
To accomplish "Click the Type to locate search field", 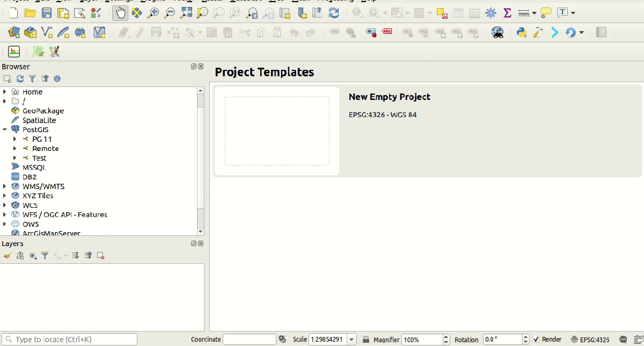I will tap(70, 340).
